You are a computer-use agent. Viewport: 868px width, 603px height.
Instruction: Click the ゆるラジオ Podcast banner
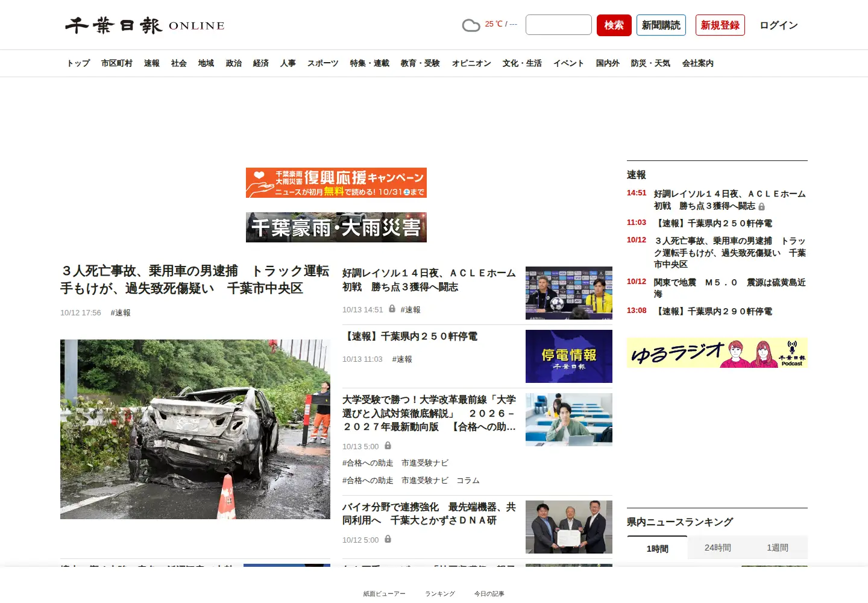point(717,353)
